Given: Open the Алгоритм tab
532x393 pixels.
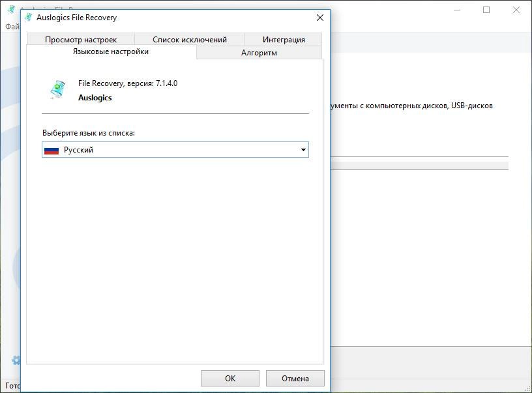Looking at the screenshot, I should tap(259, 53).
